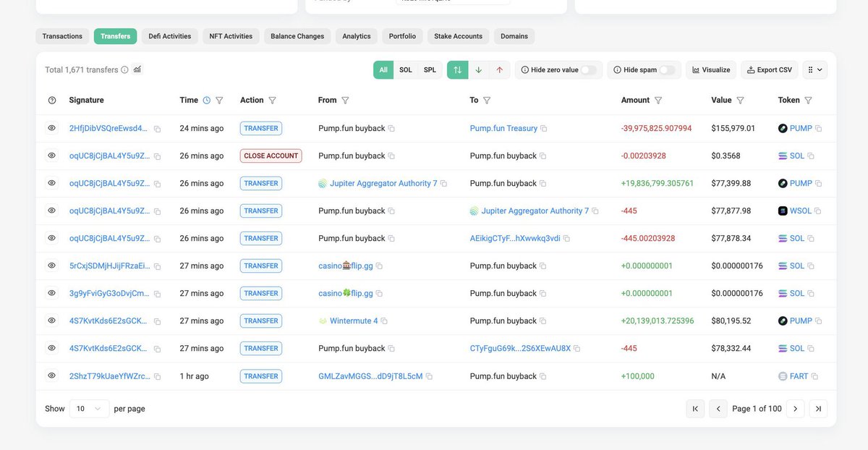
Task: Open the From column filter
Action: tap(345, 101)
